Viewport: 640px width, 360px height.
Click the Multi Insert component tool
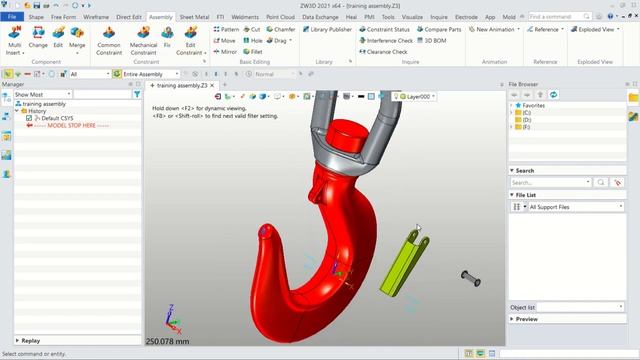tap(15, 40)
